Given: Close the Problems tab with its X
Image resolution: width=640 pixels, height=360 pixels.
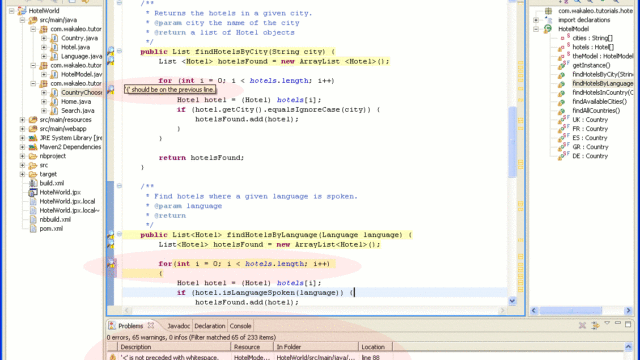Looking at the screenshot, I should (151, 325).
